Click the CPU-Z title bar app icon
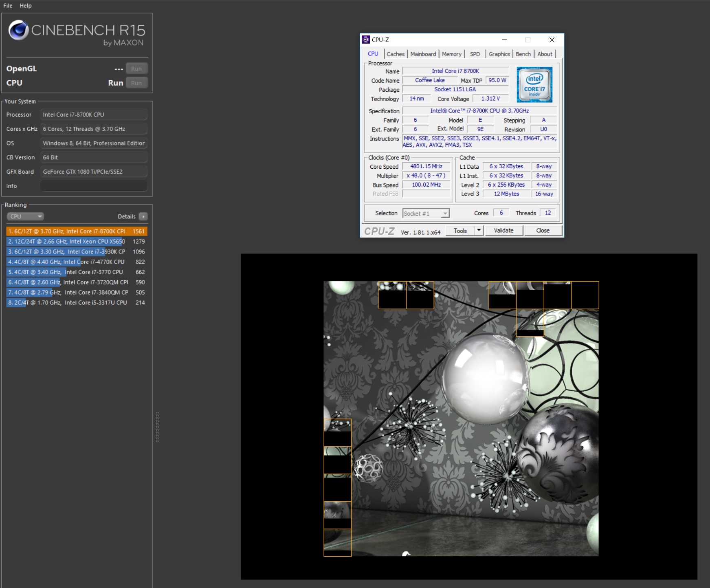The image size is (710, 588). tap(366, 40)
